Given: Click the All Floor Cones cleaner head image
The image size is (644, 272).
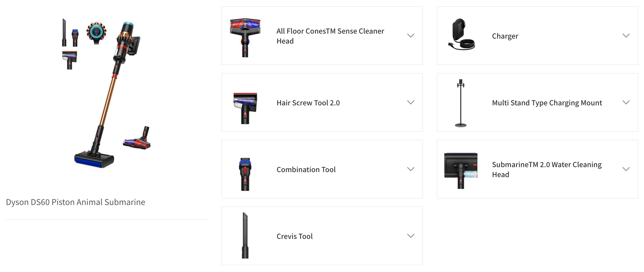Looking at the screenshot, I should [245, 37].
